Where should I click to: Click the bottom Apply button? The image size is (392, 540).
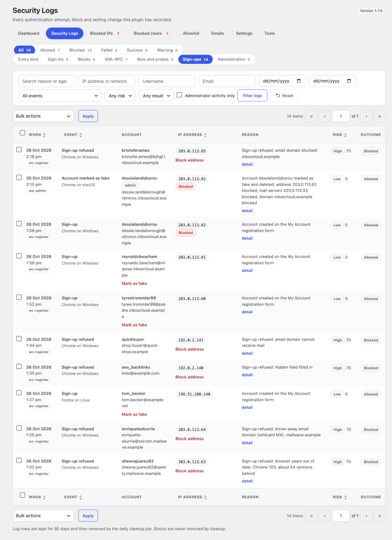88,516
